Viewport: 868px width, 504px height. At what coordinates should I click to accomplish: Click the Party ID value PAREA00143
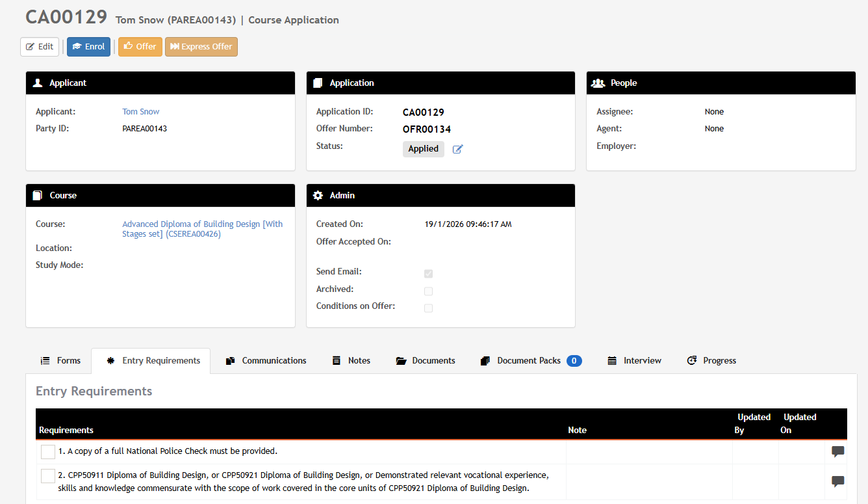(145, 129)
